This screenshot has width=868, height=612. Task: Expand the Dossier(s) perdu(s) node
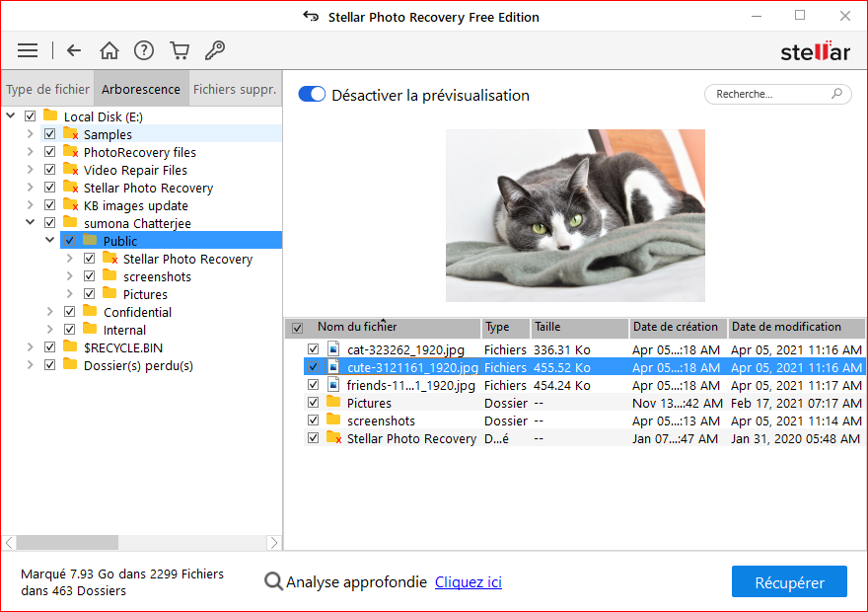(30, 364)
